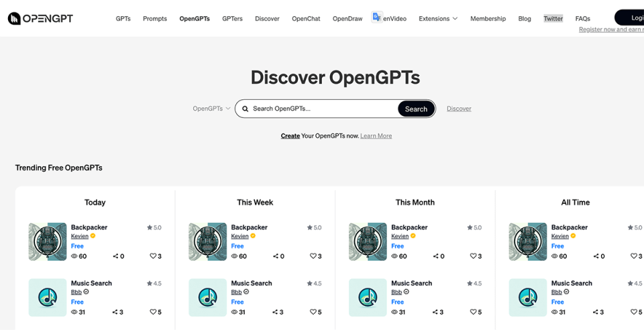This screenshot has height=330, width=644.
Task: Click the heart icon on Today's Backpacker
Action: pos(153,256)
